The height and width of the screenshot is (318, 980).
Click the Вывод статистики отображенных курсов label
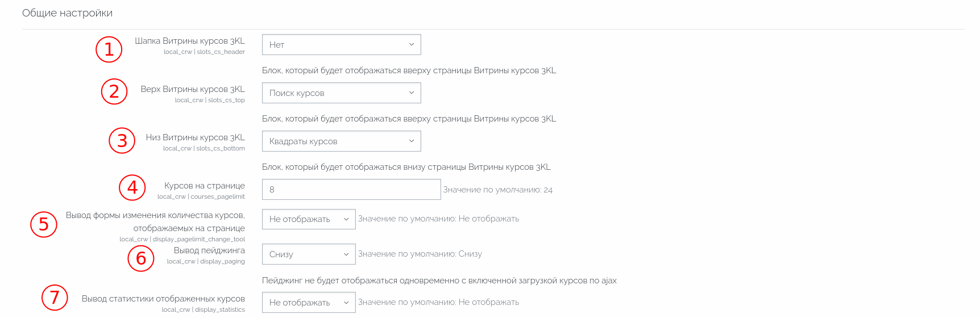click(x=163, y=299)
